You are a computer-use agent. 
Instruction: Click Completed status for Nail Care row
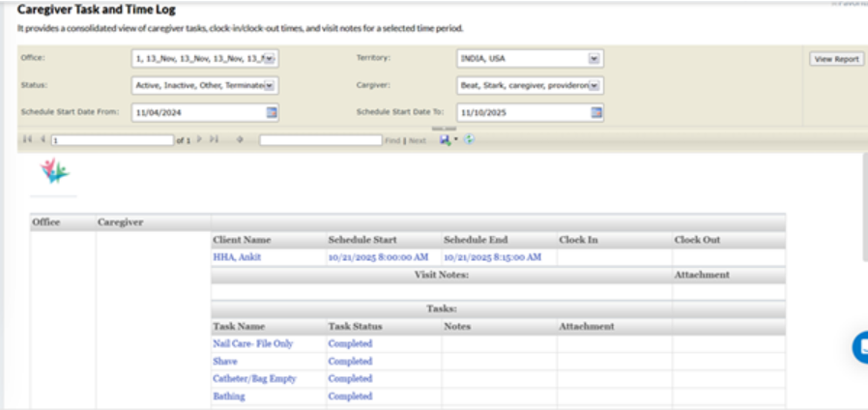(x=351, y=343)
